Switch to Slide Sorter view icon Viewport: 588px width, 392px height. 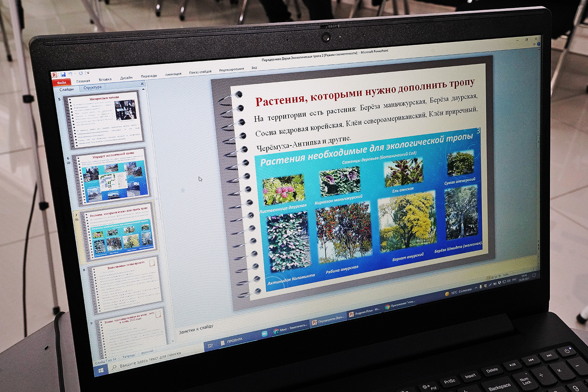[x=492, y=277]
